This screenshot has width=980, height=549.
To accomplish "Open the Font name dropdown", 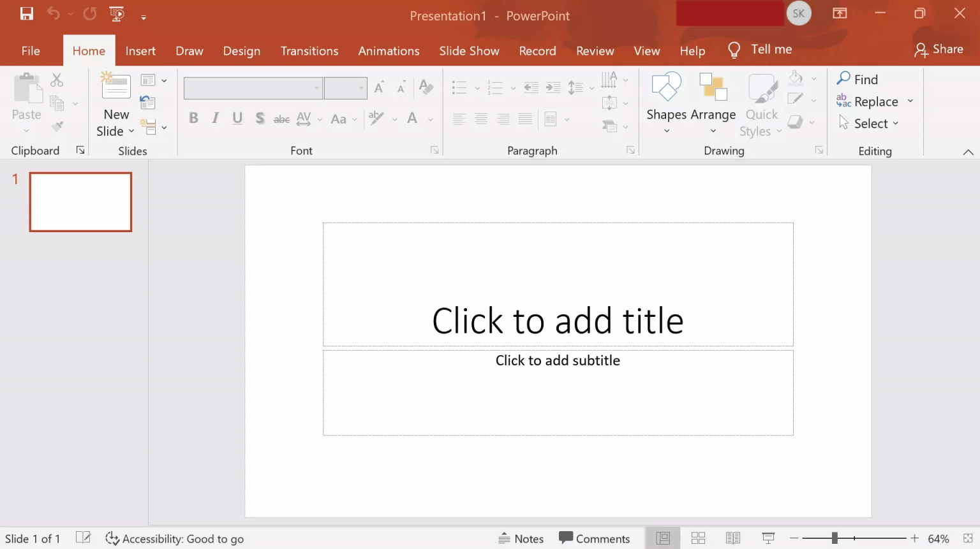I will (x=316, y=87).
